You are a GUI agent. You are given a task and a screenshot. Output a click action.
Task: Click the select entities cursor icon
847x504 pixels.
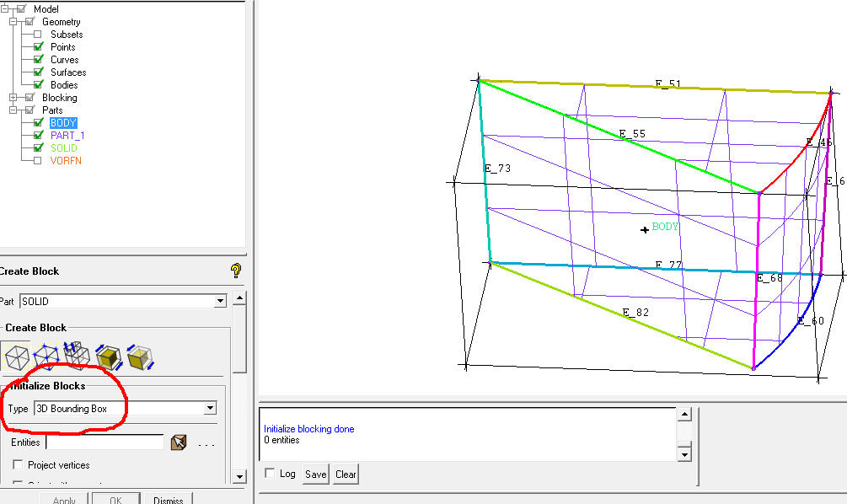tap(179, 442)
